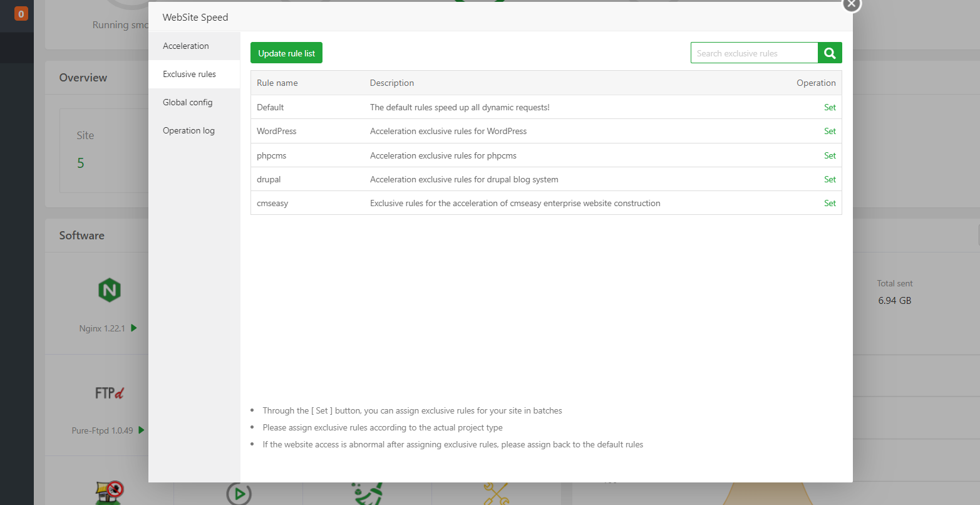Click the Nginx logo icon
The width and height of the screenshot is (980, 505).
110,290
